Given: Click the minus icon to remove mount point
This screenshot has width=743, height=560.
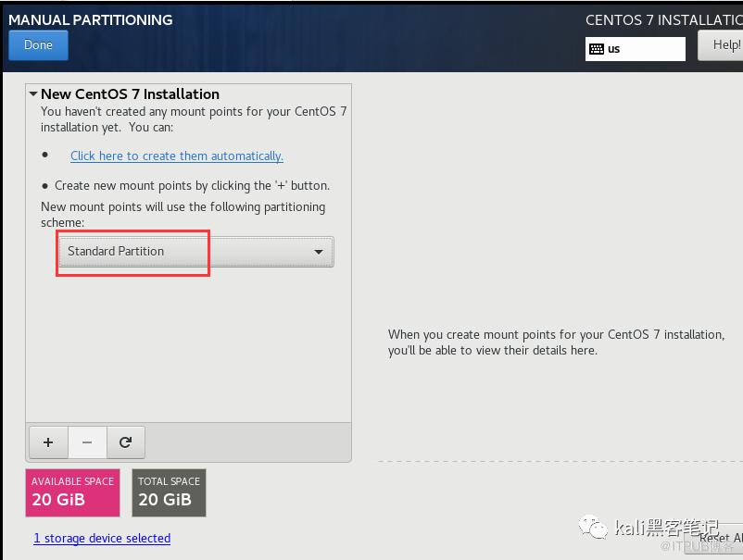Looking at the screenshot, I should [87, 442].
